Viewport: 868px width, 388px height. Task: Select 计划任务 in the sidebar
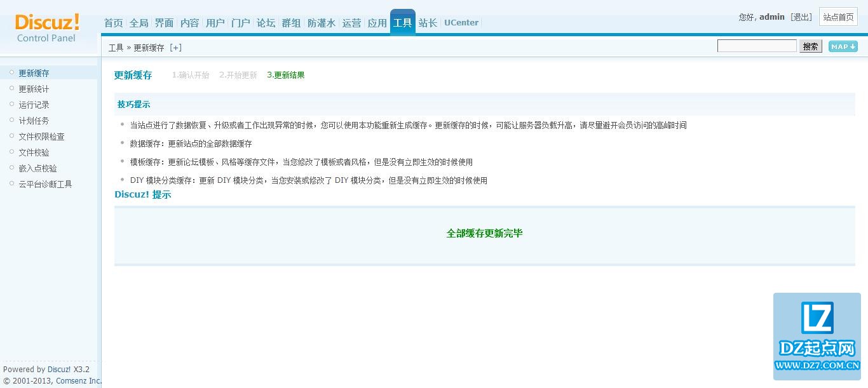point(34,121)
